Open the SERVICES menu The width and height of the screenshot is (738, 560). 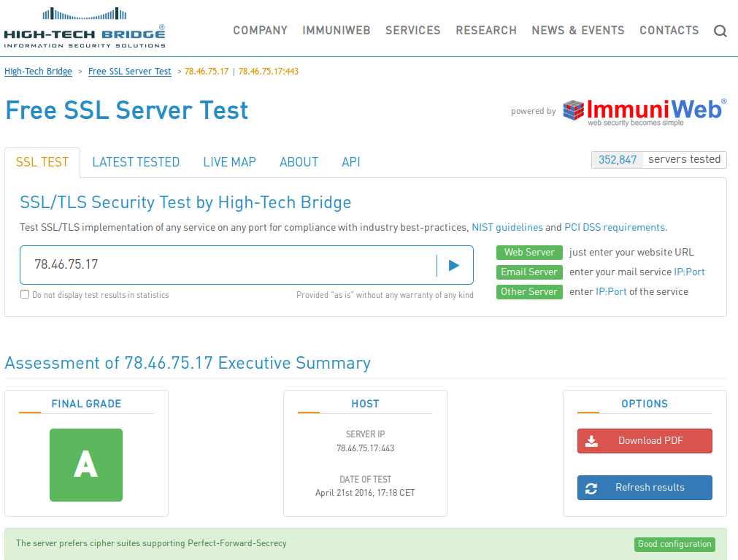[x=413, y=31]
